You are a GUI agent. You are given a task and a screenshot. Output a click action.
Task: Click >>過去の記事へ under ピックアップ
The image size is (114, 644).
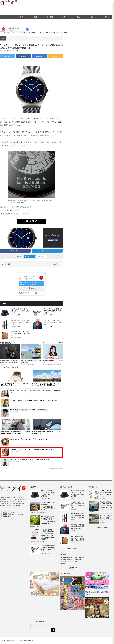pos(101,527)
